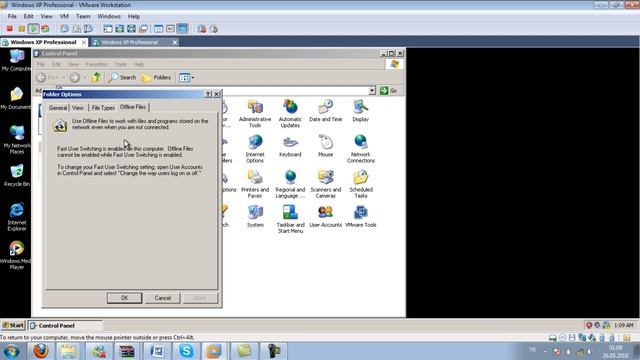
Task: Open the Team menu
Action: (83, 16)
